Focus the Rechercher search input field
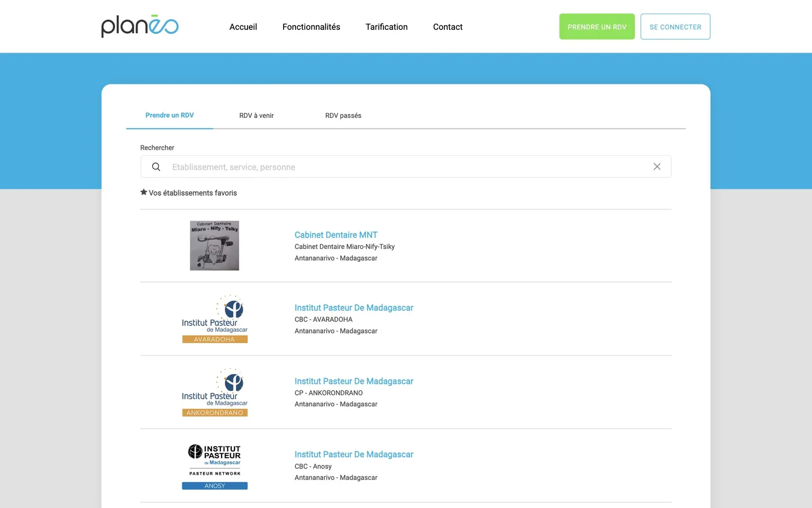 click(406, 167)
